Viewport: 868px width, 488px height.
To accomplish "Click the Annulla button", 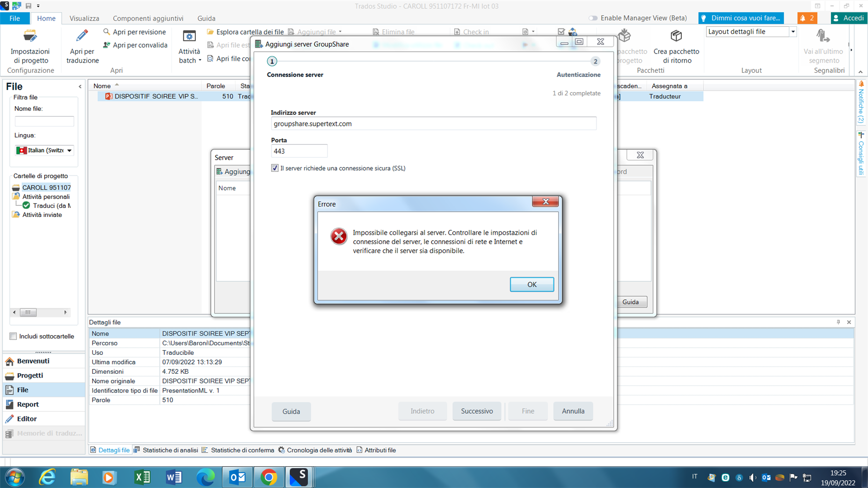I will click(x=573, y=411).
